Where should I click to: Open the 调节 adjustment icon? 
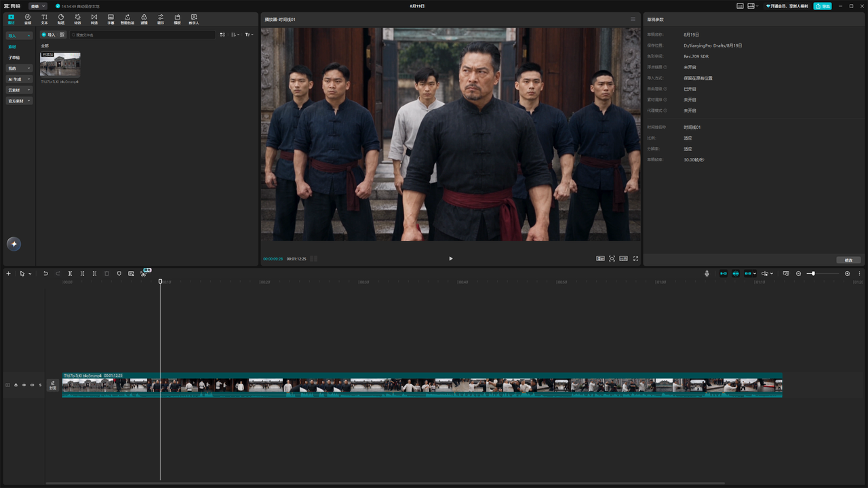point(161,18)
